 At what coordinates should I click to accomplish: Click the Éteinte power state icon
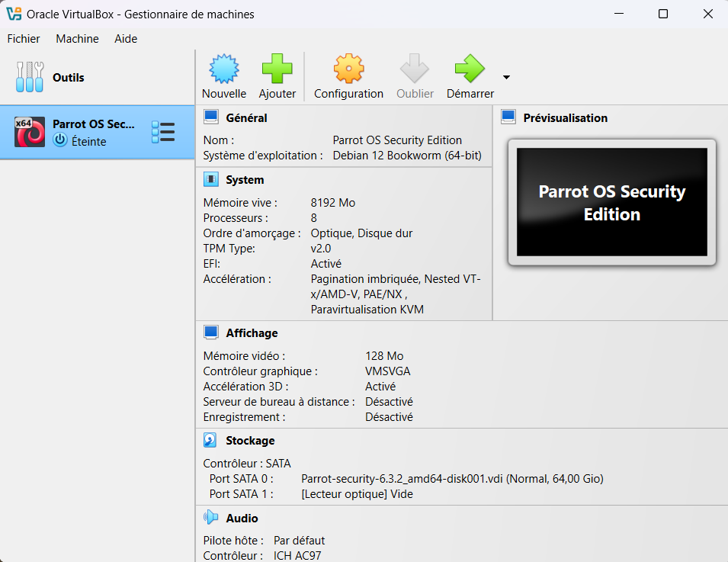[x=60, y=140]
